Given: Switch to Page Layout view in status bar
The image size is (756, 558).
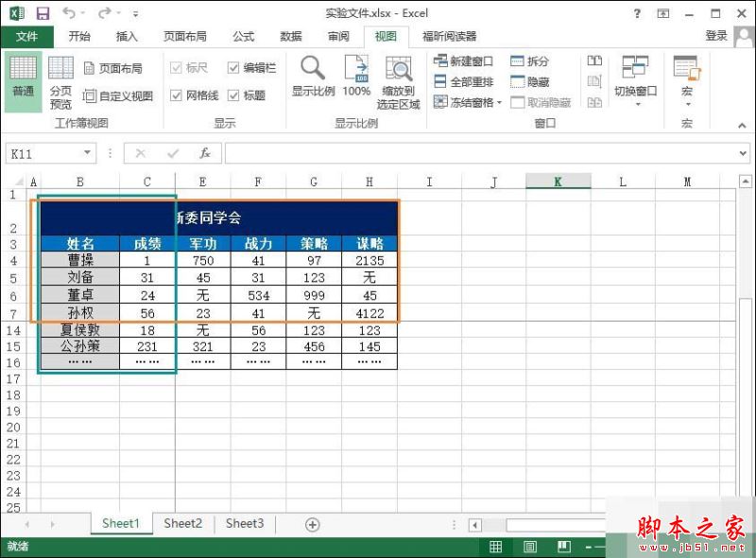Looking at the screenshot, I should 530,547.
